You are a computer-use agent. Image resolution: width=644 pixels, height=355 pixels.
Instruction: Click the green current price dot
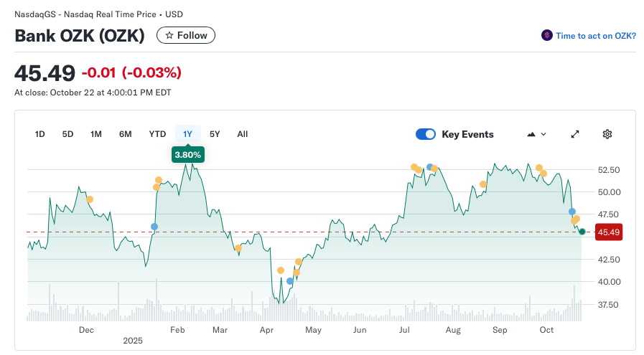coord(582,232)
